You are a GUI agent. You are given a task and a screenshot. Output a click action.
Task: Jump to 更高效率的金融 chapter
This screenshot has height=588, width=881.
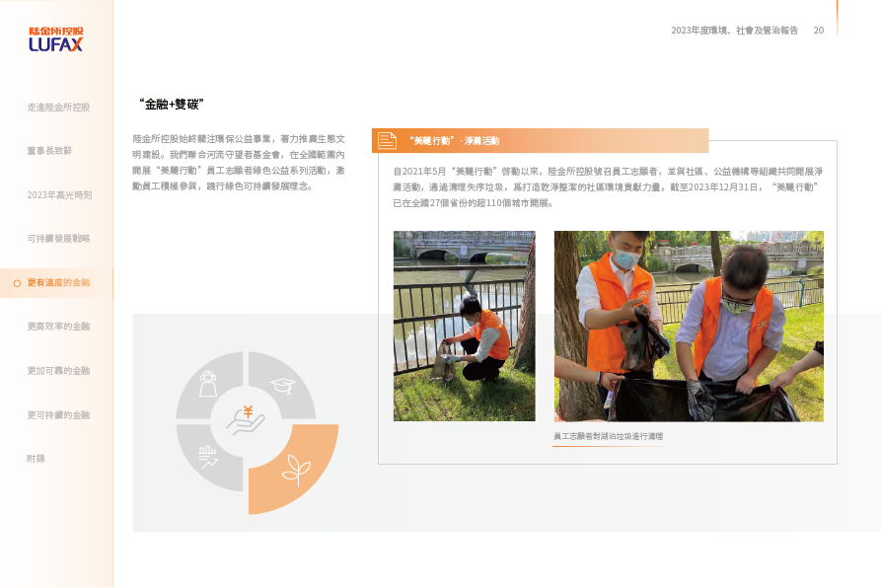pyautogui.click(x=58, y=327)
